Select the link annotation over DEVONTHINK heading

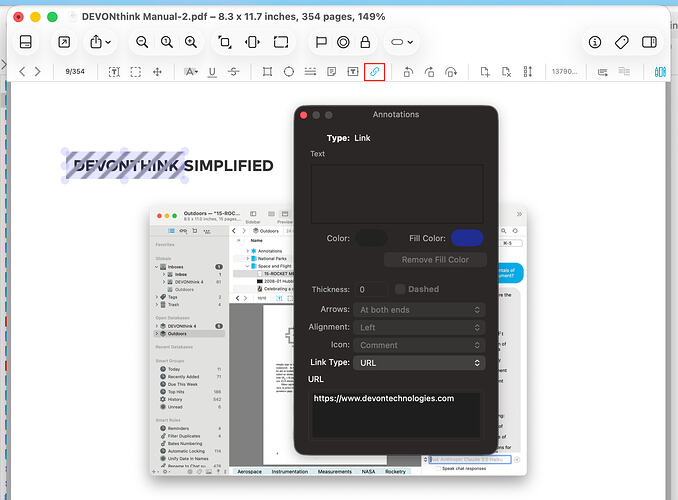[x=125, y=165]
